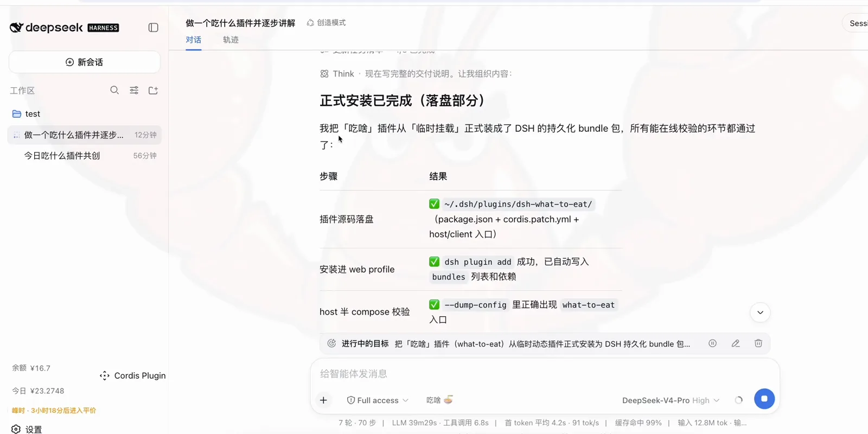Open conversation 今日吃什么插件共创

click(85, 156)
